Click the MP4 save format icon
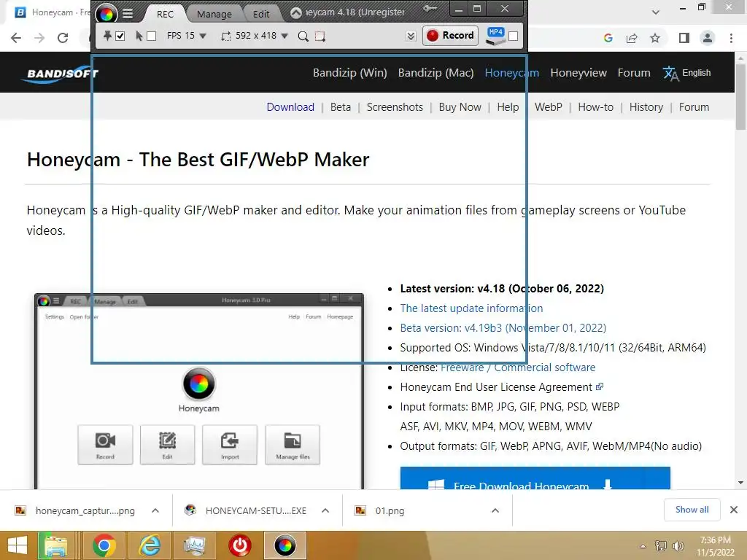Screen dimensions: 747x560 coord(495,36)
